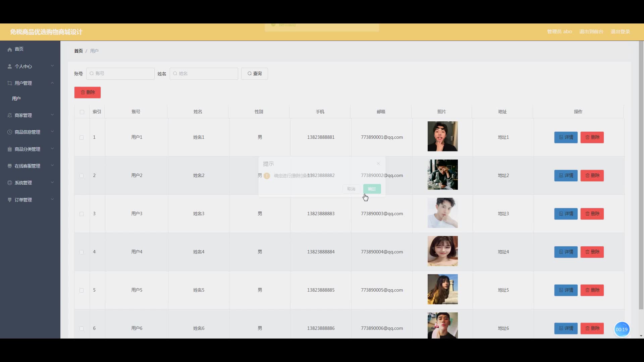
Task: Click the 退出到前台 link in header
Action: pyautogui.click(x=591, y=32)
